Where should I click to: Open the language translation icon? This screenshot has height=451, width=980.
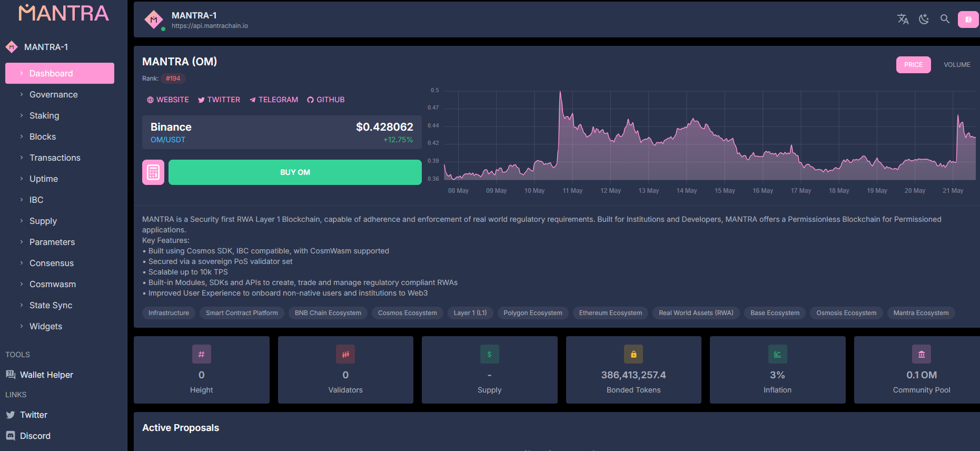click(903, 19)
